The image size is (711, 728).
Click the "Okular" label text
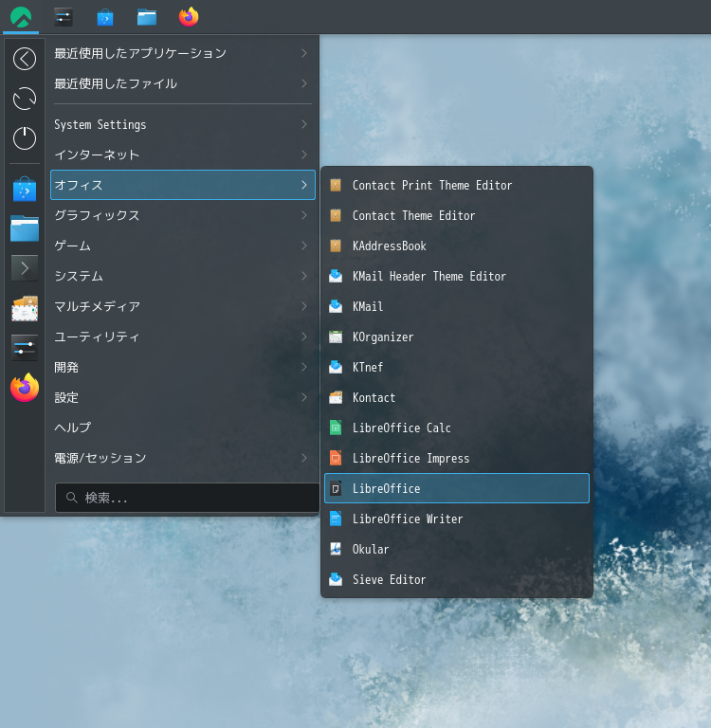[x=371, y=549]
